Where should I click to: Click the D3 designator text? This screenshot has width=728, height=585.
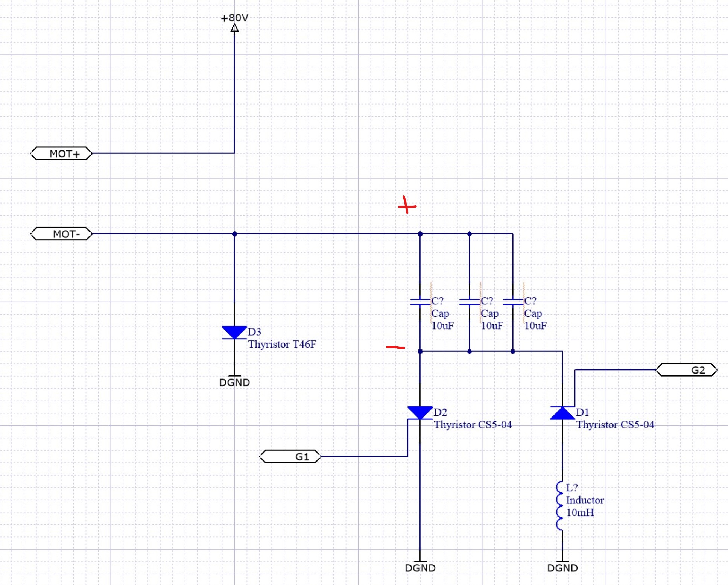pos(254,332)
